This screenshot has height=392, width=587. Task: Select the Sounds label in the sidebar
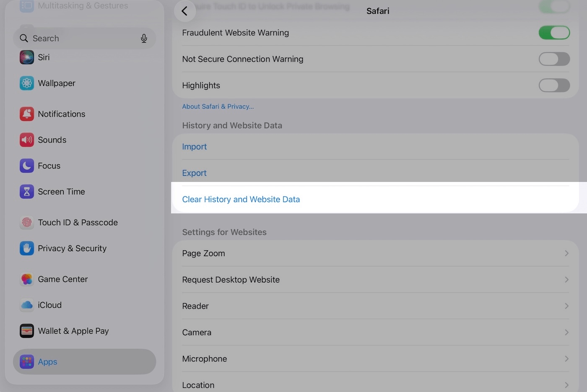(x=52, y=140)
